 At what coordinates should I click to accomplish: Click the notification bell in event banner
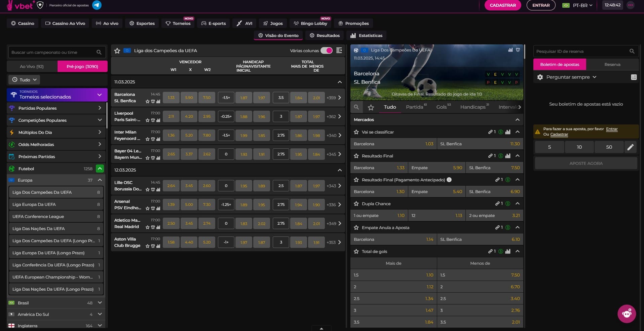point(518,50)
